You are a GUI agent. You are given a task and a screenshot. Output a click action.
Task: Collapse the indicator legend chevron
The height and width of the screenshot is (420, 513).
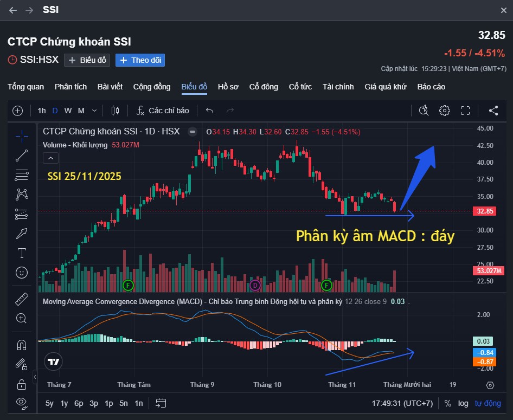pyautogui.click(x=51, y=158)
